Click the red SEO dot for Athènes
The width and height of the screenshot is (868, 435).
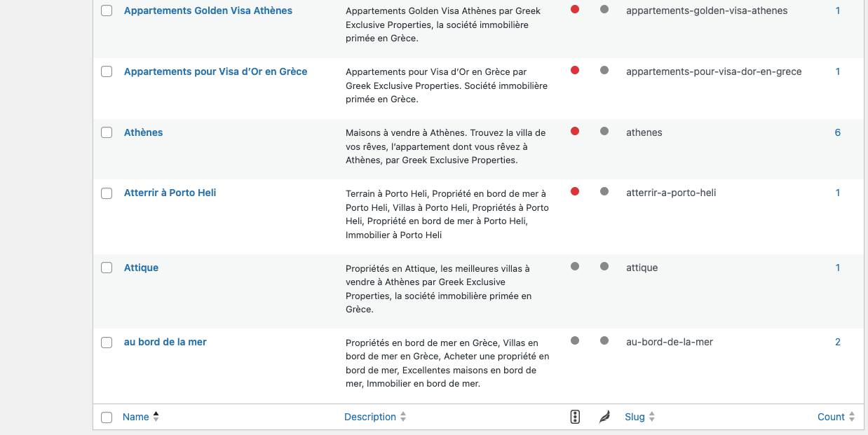575,131
